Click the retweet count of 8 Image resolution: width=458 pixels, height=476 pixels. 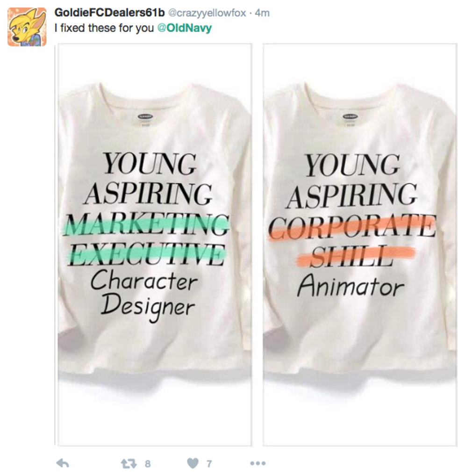[x=148, y=463]
